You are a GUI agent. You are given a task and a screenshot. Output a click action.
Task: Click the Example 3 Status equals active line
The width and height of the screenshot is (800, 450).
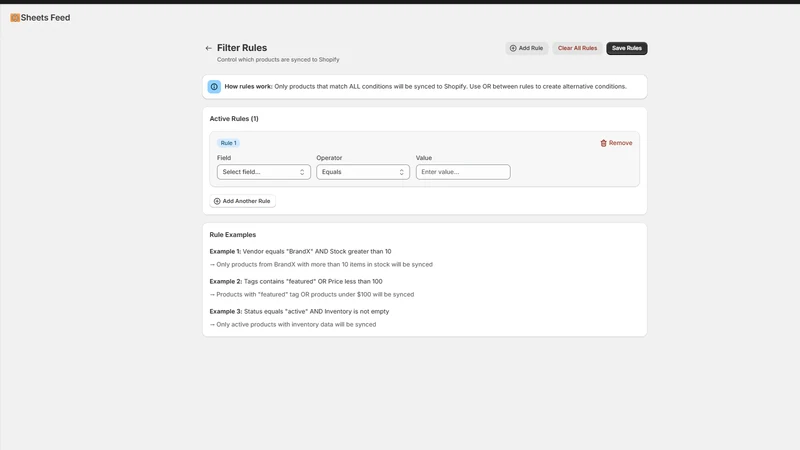(299, 311)
